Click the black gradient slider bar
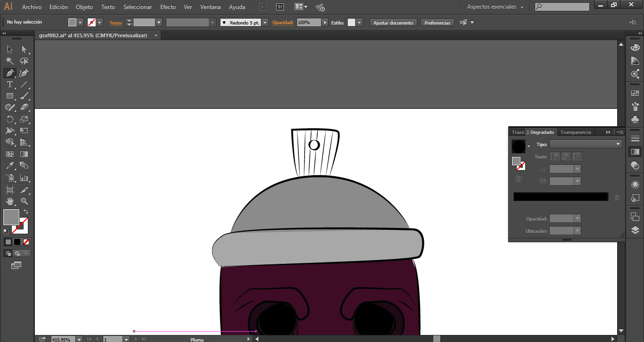The image size is (644, 342). pyautogui.click(x=561, y=197)
